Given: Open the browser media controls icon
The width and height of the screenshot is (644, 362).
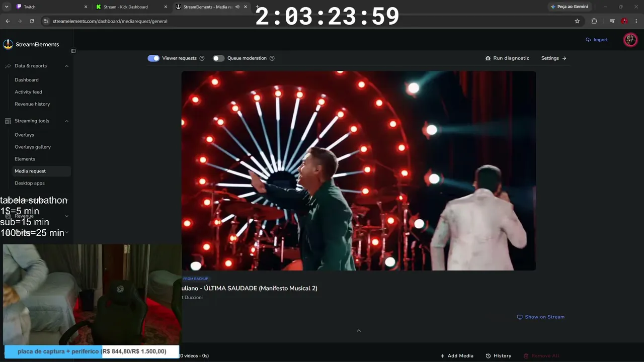Looking at the screenshot, I should (x=612, y=21).
